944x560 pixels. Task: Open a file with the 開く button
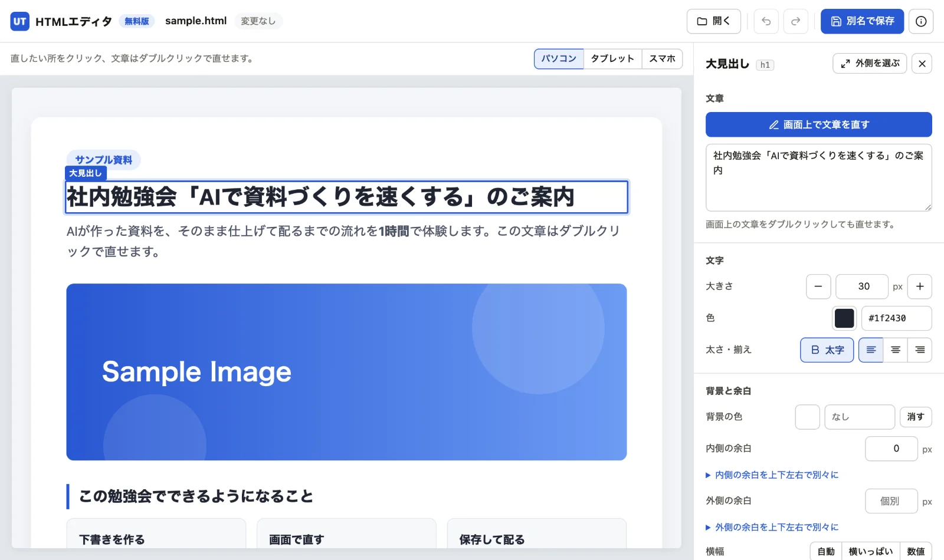pyautogui.click(x=714, y=21)
